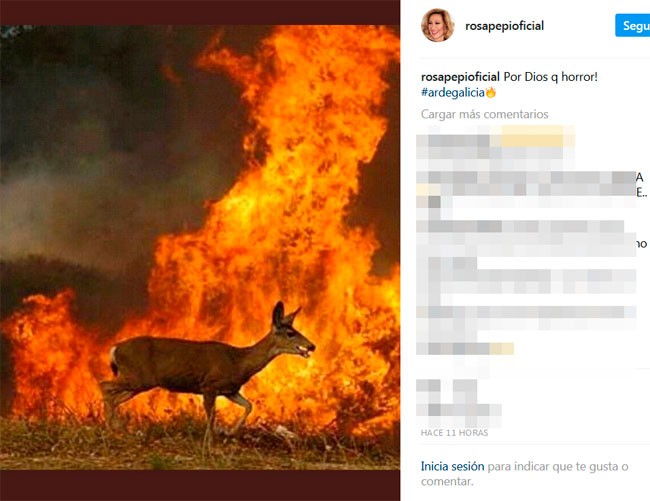650x501 pixels.
Task: Click the "HACE 11 HORAS" timestamp
Action: pyautogui.click(x=454, y=433)
